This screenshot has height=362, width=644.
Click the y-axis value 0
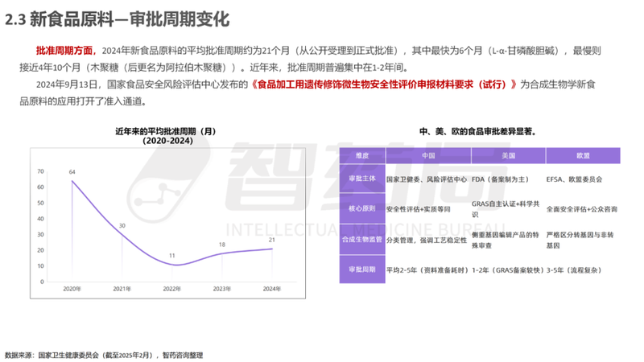click(42, 282)
